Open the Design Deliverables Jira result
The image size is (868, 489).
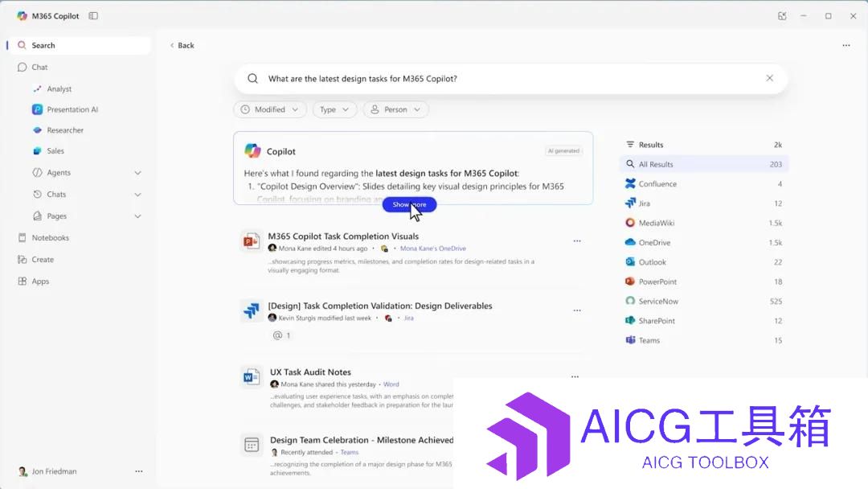click(x=379, y=306)
